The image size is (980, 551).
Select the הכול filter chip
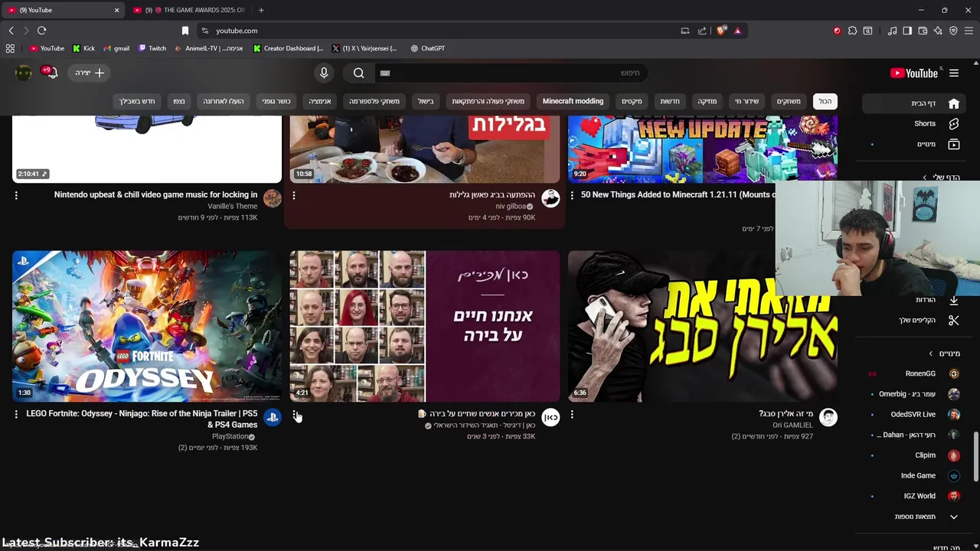click(825, 101)
